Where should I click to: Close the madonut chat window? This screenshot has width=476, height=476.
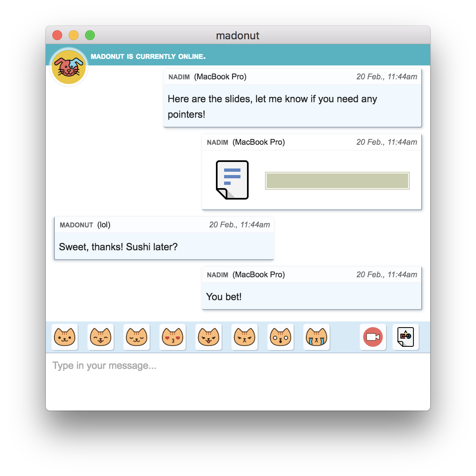pos(57,35)
